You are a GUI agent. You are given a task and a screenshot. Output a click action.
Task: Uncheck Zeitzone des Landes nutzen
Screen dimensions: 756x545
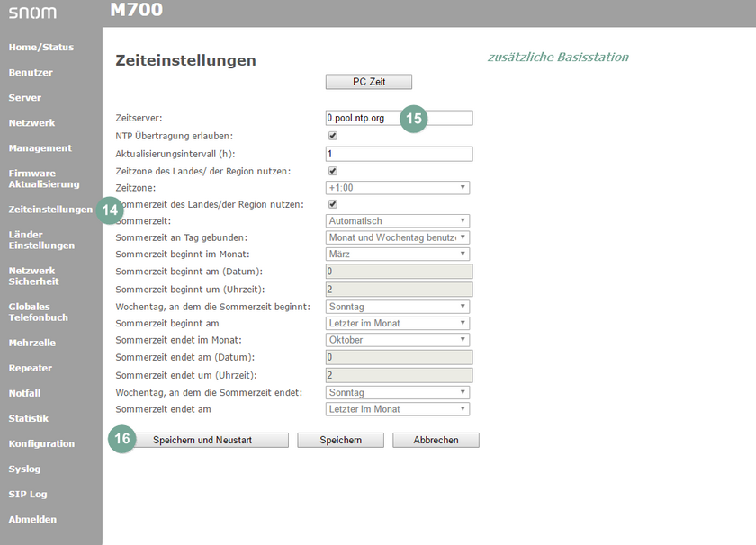(332, 171)
